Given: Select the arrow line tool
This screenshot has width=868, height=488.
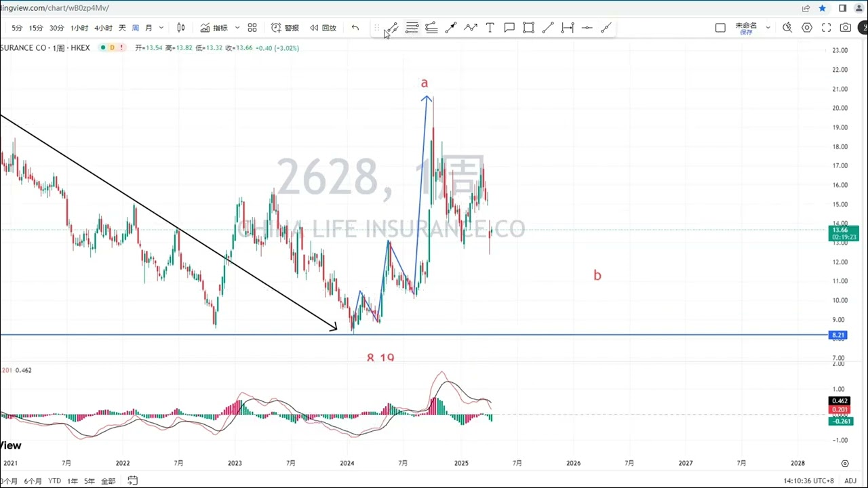Looking at the screenshot, I should click(x=451, y=28).
